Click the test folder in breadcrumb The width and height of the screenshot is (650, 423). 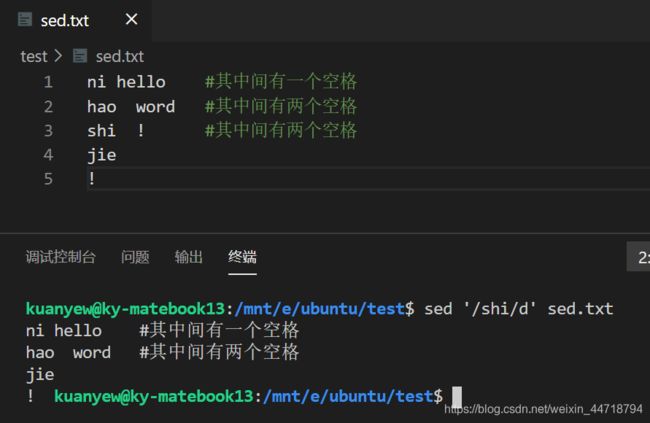[x=34, y=56]
